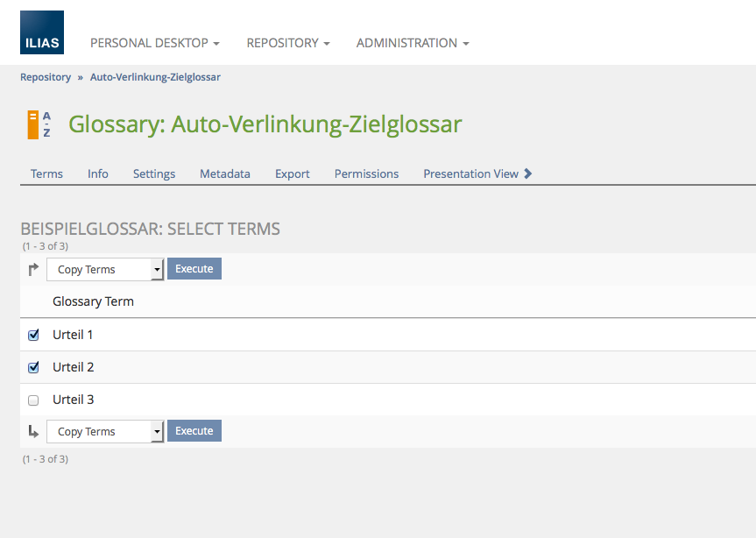
Task: Click the top action arrow icon
Action: [33, 270]
